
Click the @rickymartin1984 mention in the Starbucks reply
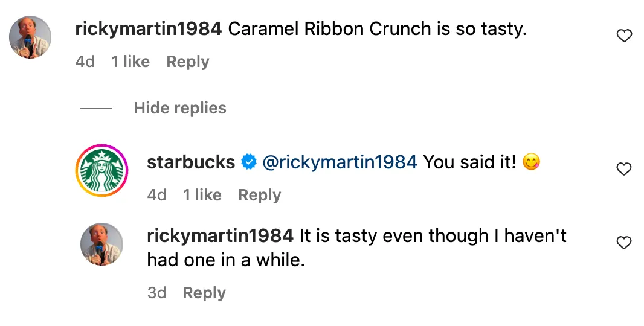click(340, 162)
